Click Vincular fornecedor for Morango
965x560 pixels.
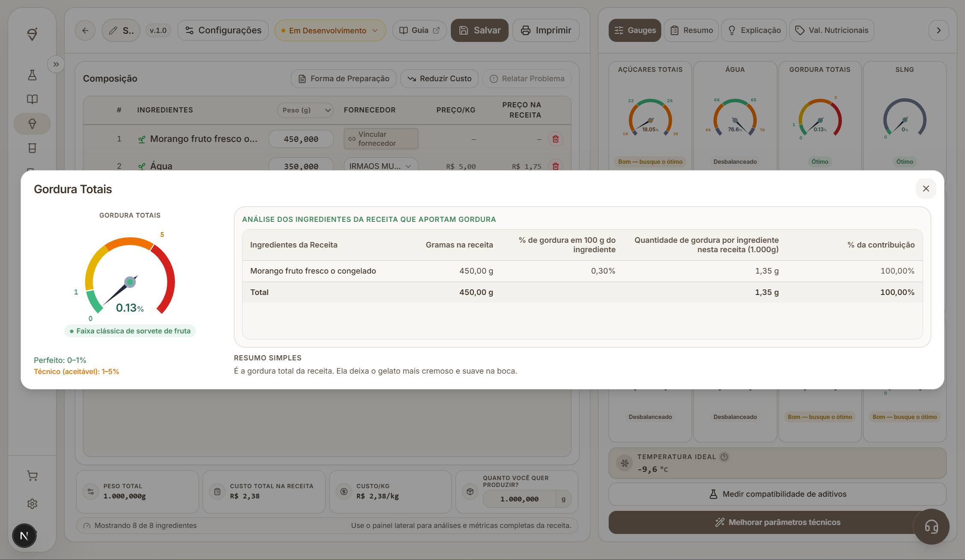click(x=381, y=139)
